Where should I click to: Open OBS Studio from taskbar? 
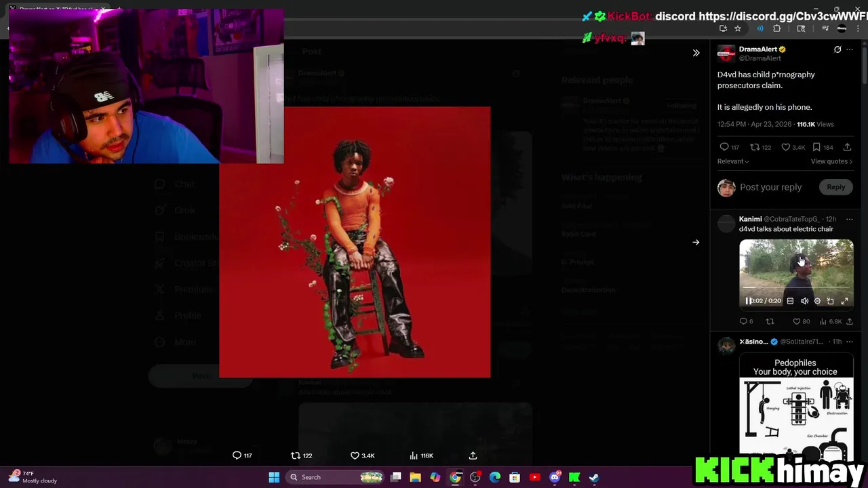click(475, 477)
